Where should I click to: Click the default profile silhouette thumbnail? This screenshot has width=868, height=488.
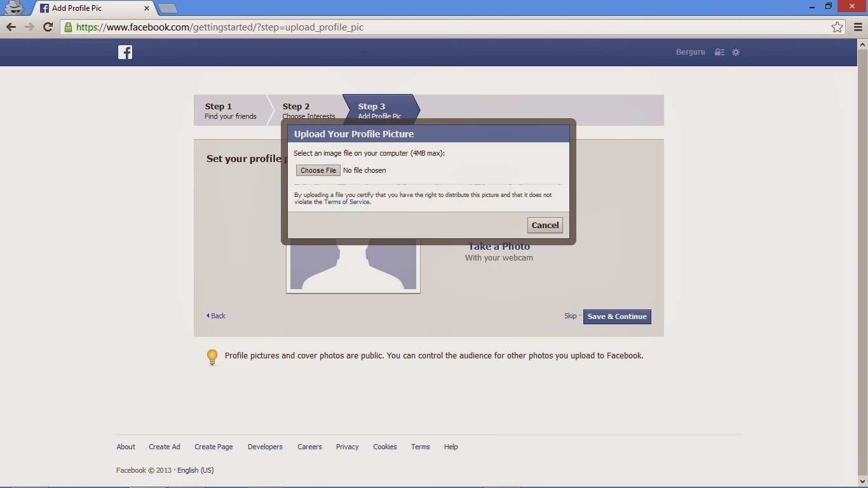pyautogui.click(x=353, y=265)
